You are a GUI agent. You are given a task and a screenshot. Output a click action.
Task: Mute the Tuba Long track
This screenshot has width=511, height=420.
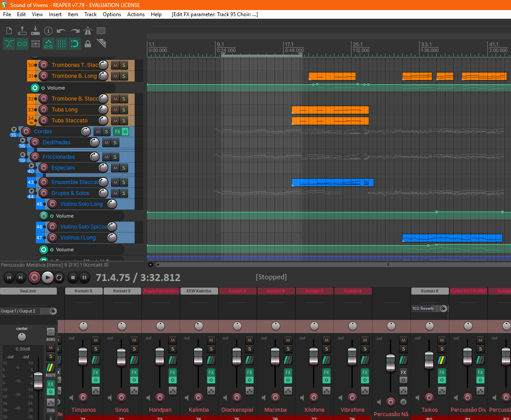coord(115,110)
